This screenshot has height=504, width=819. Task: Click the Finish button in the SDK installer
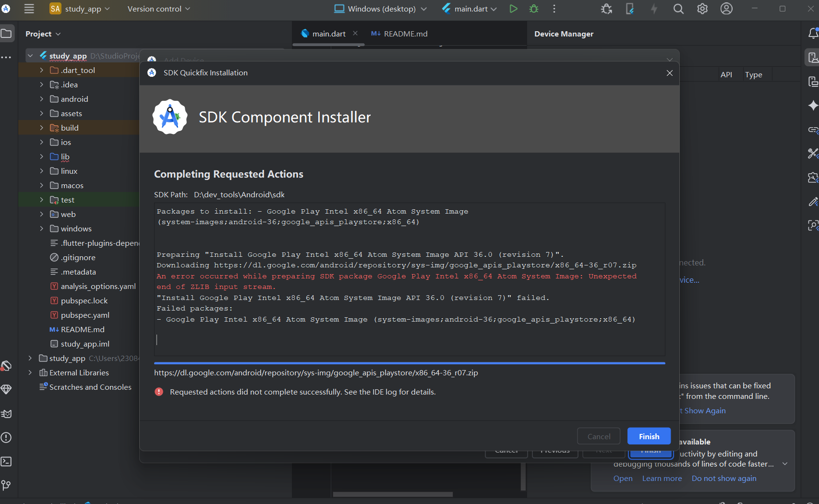pos(649,436)
